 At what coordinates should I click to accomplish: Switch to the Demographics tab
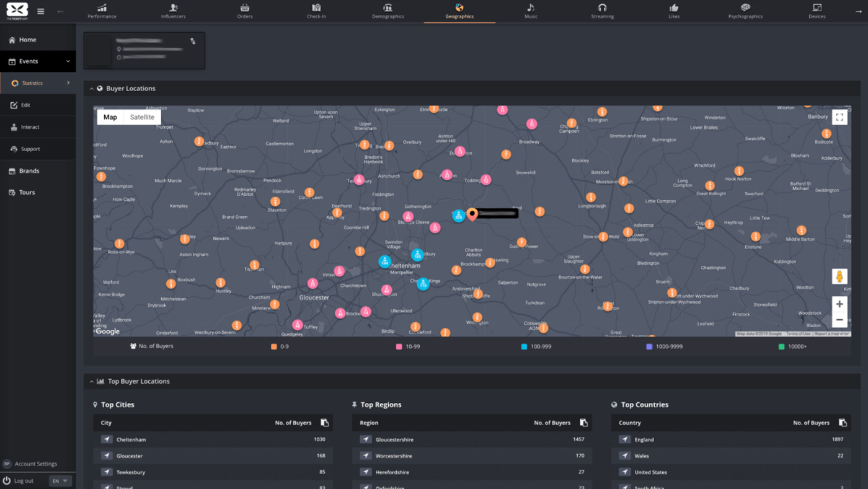[387, 7]
